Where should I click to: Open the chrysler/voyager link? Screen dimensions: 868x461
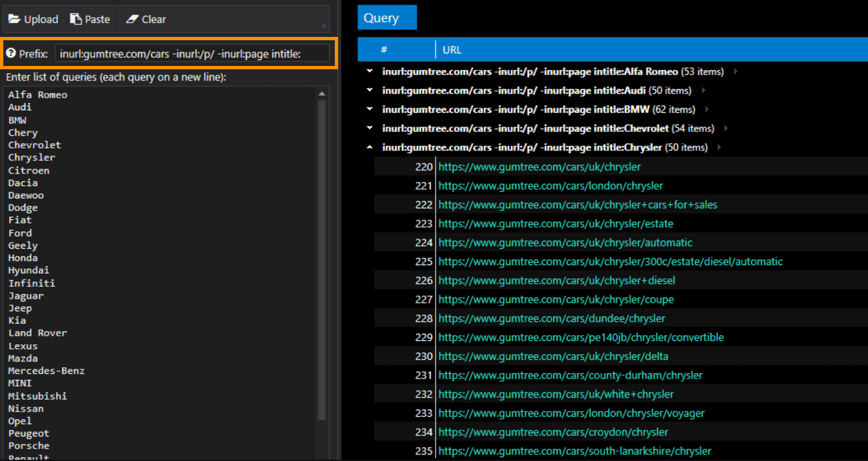point(571,413)
